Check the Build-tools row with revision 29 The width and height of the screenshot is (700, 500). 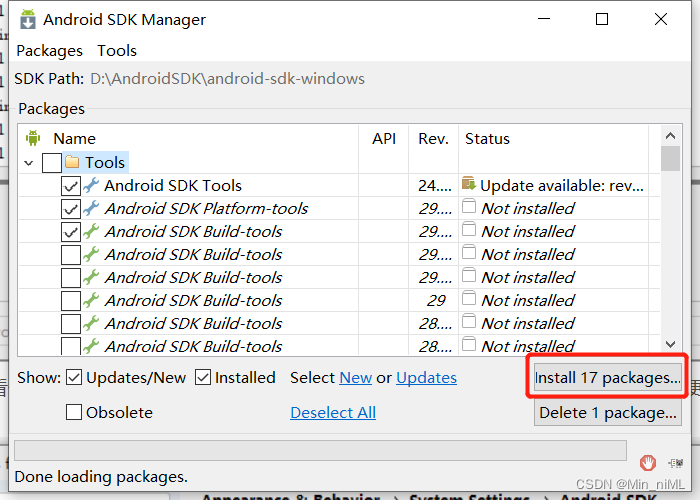71,301
